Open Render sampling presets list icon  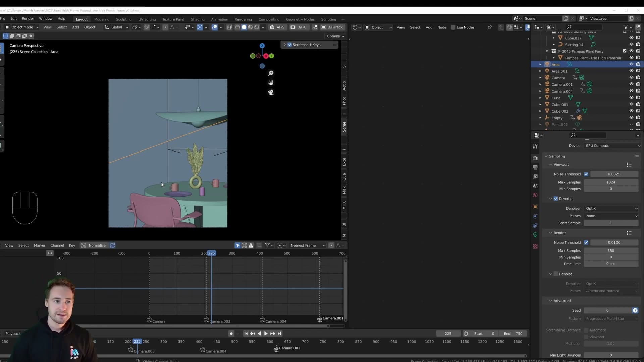coord(629,233)
